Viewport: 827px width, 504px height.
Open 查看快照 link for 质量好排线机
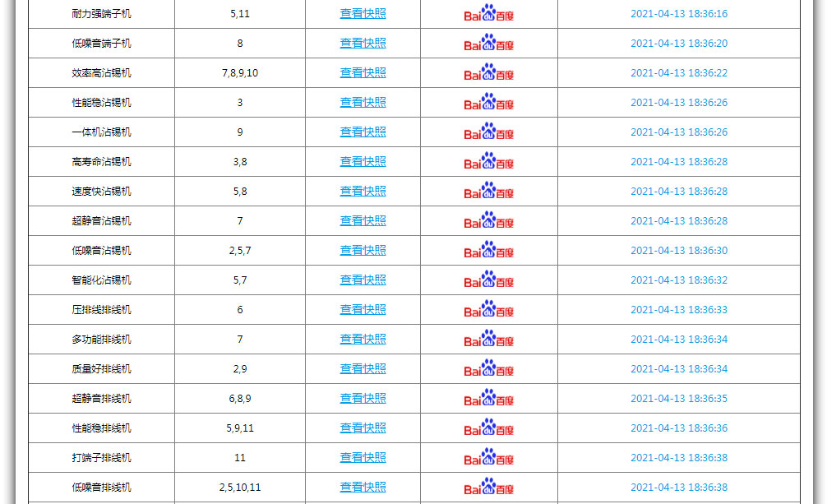pyautogui.click(x=363, y=368)
